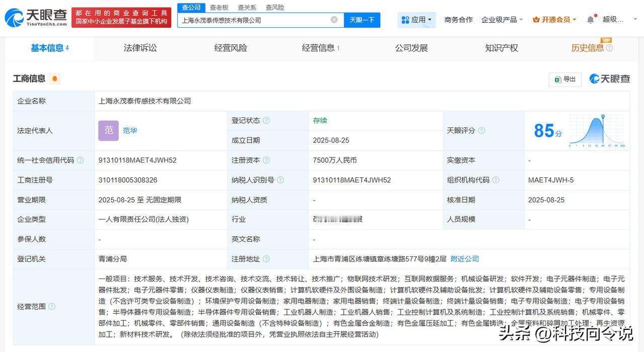Click the 天眼查 logo beside the export button

coord(610,79)
